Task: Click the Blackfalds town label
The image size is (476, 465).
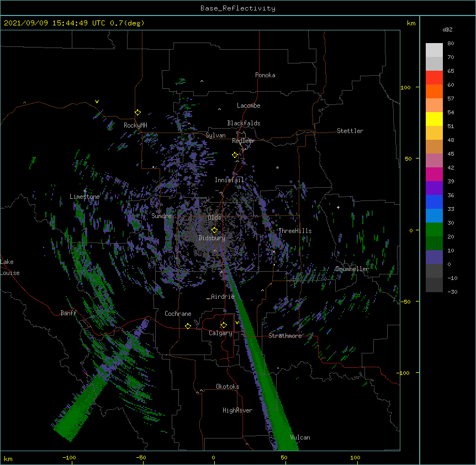Action: 244,123
